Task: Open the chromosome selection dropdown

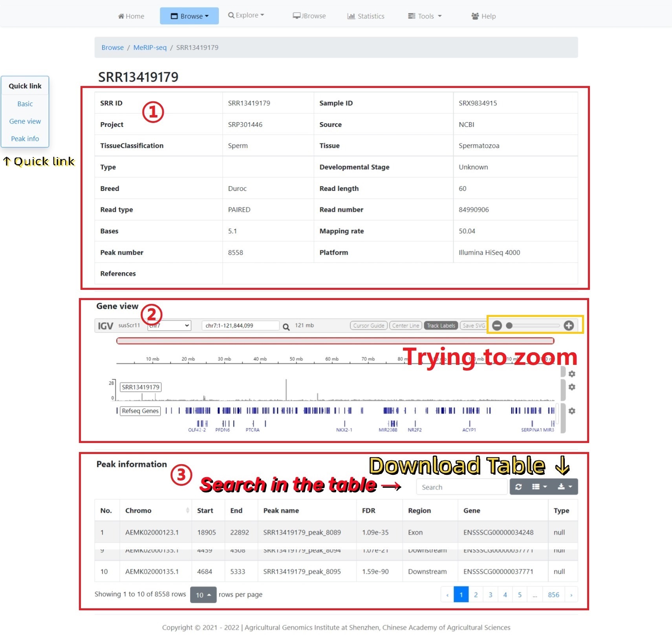Action: pyautogui.click(x=169, y=326)
